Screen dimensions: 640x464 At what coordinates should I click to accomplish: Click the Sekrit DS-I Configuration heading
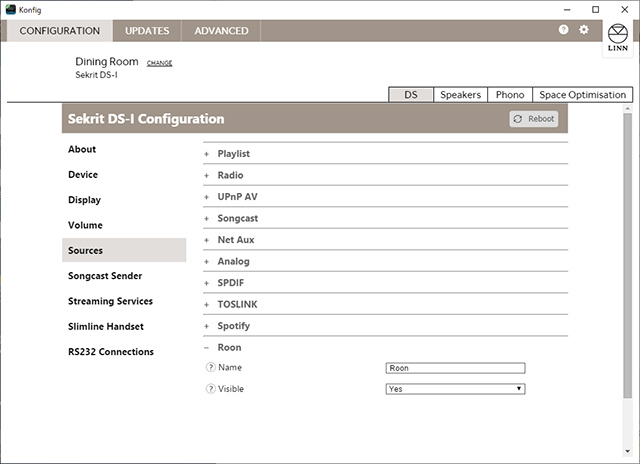pyautogui.click(x=146, y=119)
